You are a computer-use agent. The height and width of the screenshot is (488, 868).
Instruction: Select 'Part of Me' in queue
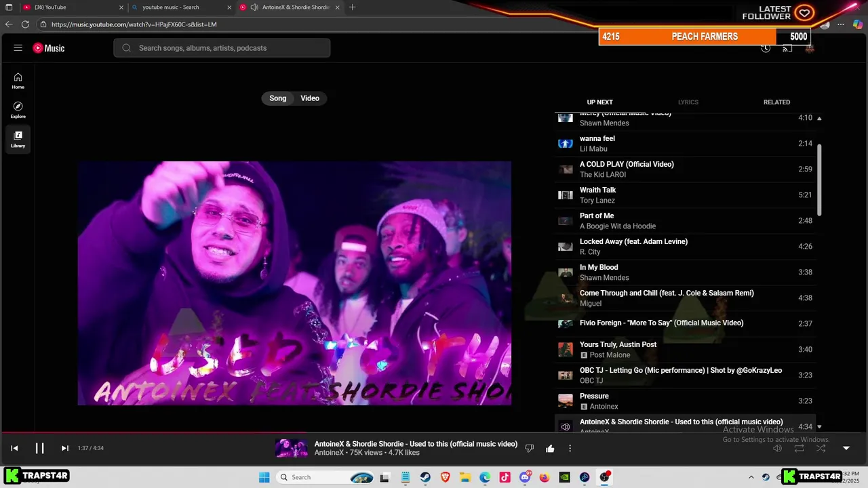[x=686, y=221]
